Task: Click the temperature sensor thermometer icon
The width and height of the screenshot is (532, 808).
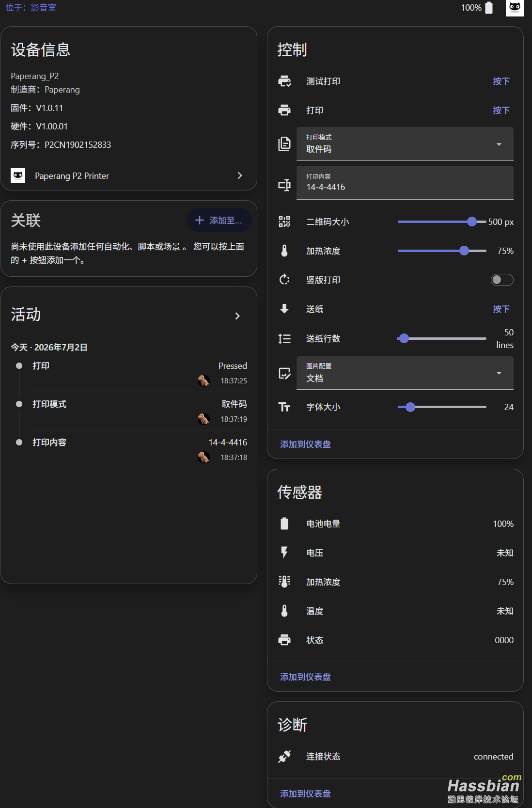Action: tap(284, 611)
